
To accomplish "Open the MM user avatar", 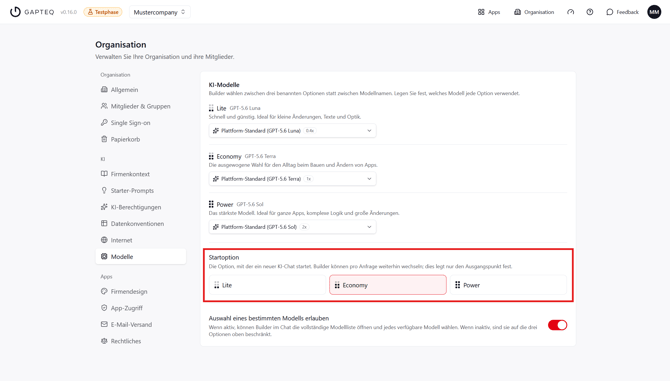I will [x=654, y=12].
